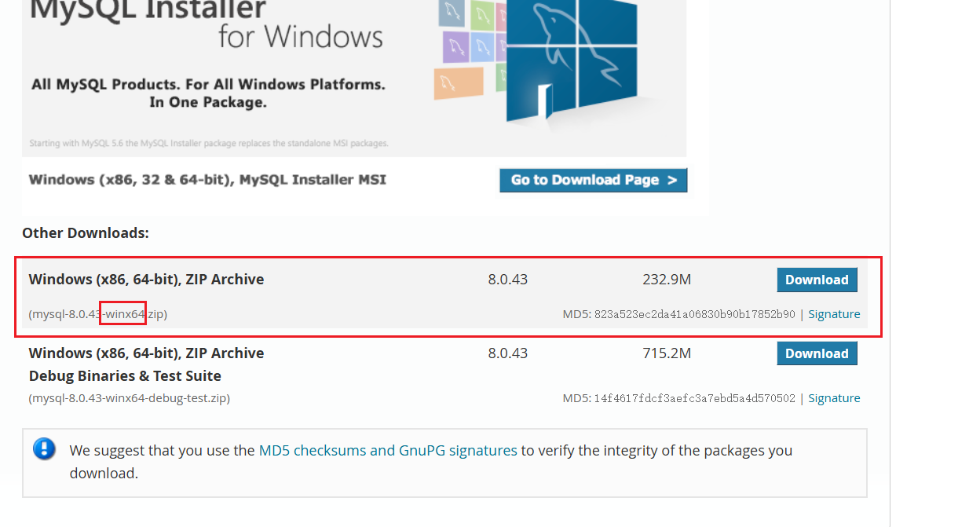Click the Starting with MySQL 5.6 note
980x527 pixels.
pyautogui.click(x=209, y=144)
